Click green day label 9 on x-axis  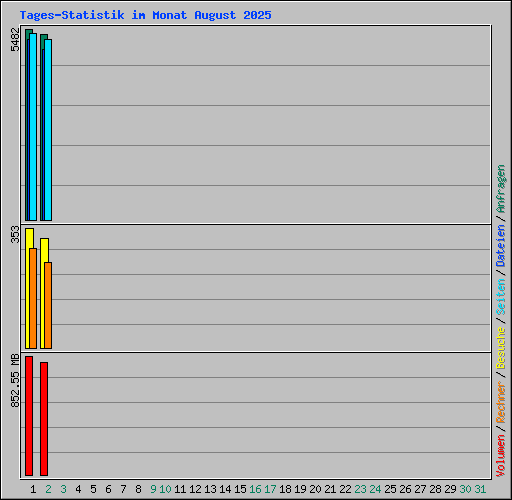click(153, 489)
